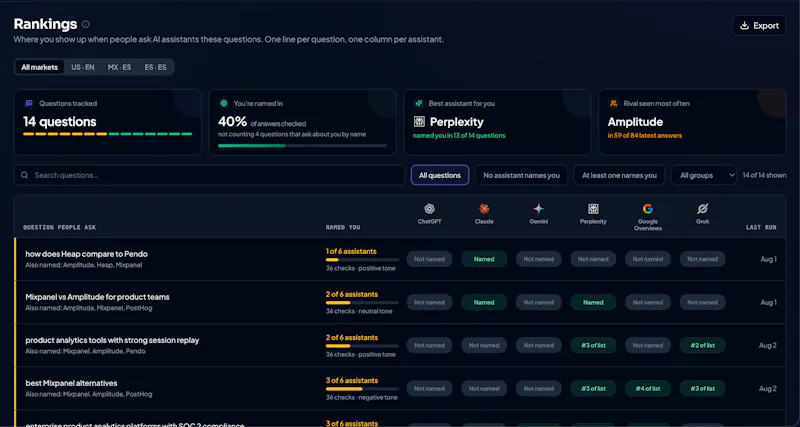The image size is (800, 427).
Task: Click the magnifier icon in search box
Action: pos(24,175)
